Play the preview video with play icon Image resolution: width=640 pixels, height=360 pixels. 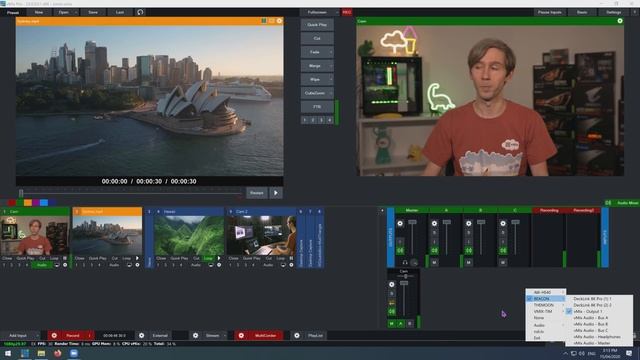tap(276, 193)
